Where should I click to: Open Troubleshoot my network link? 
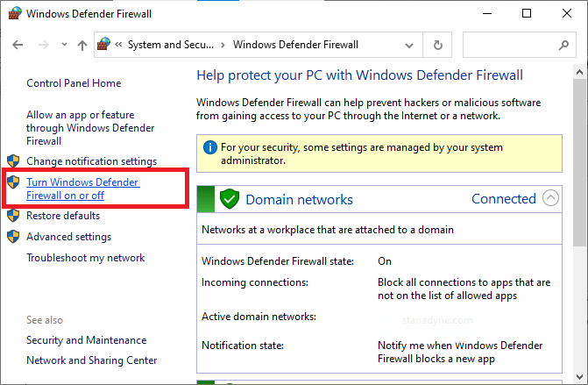click(85, 258)
